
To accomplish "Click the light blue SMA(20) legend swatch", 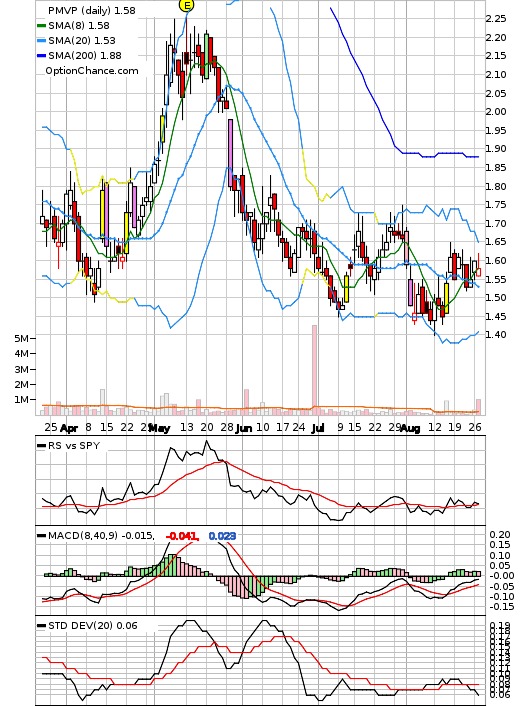I will pyautogui.click(x=41, y=41).
